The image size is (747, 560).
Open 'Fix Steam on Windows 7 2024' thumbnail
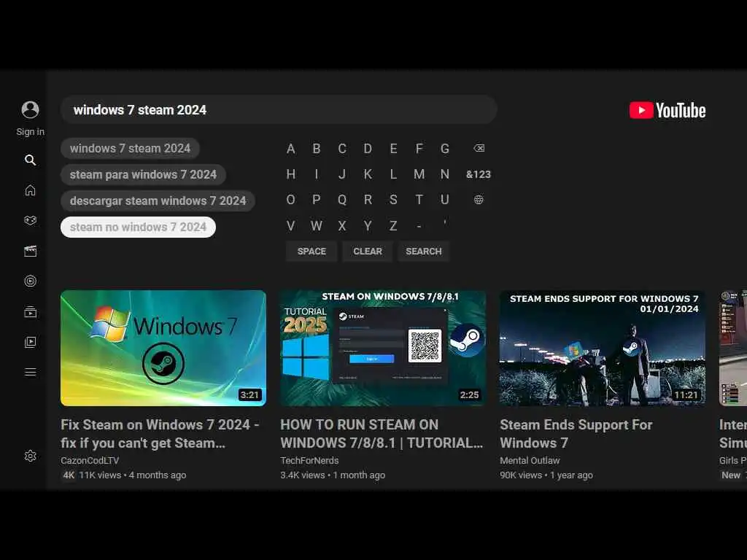[x=163, y=348]
